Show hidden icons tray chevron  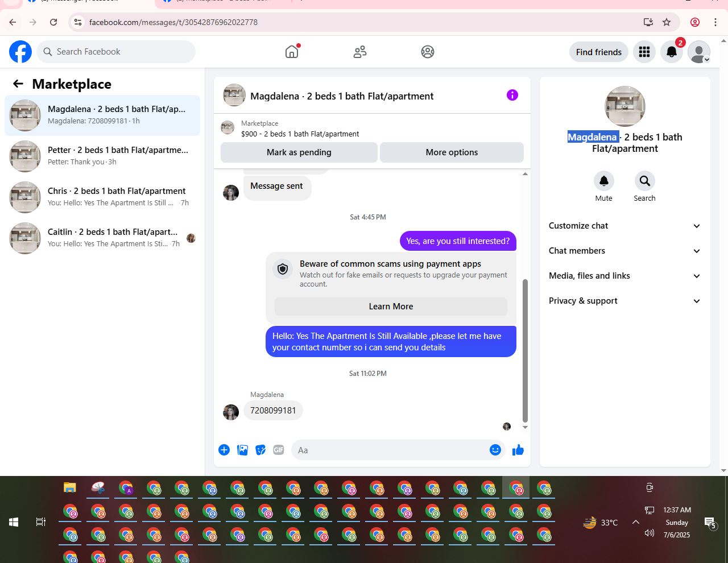point(636,522)
